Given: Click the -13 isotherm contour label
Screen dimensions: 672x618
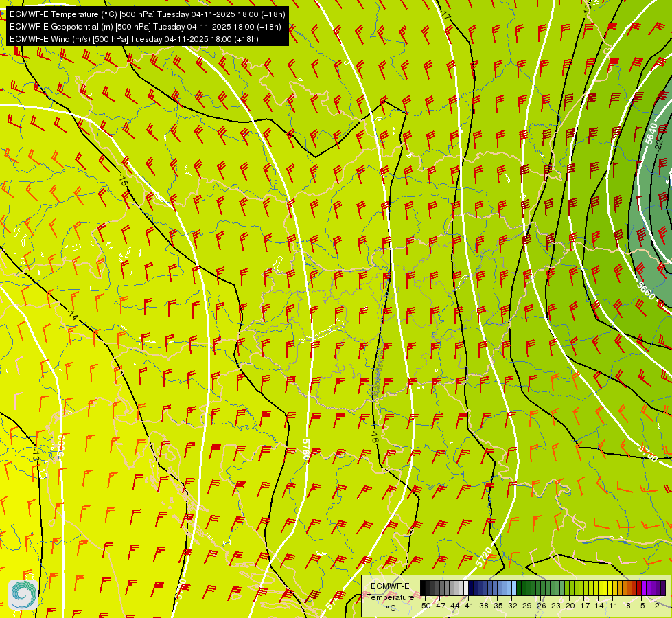Looking at the screenshot, I should click(36, 455).
